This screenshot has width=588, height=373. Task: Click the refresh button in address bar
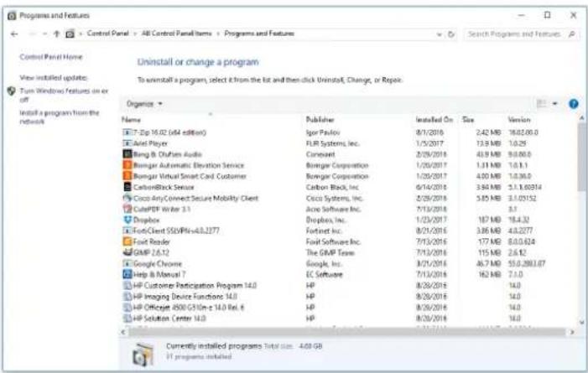(451, 34)
